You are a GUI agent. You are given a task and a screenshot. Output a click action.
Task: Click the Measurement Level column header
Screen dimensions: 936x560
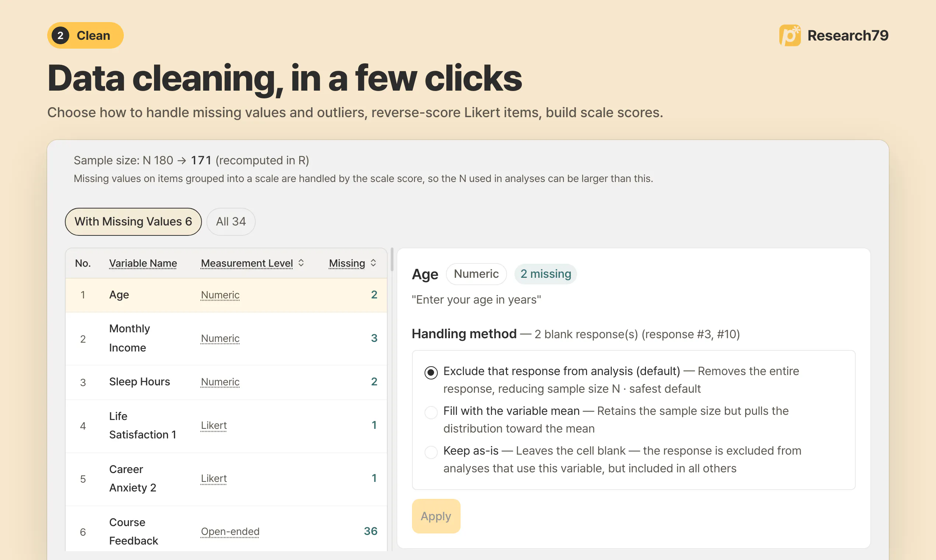point(247,263)
